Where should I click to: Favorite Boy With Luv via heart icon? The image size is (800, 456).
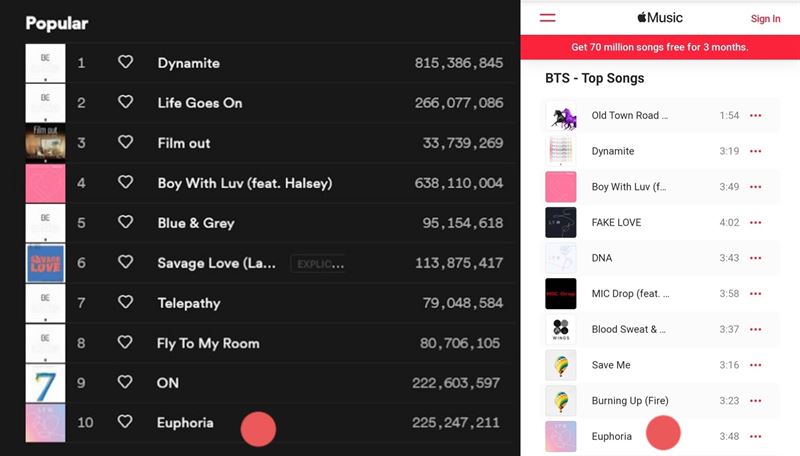pyautogui.click(x=126, y=182)
